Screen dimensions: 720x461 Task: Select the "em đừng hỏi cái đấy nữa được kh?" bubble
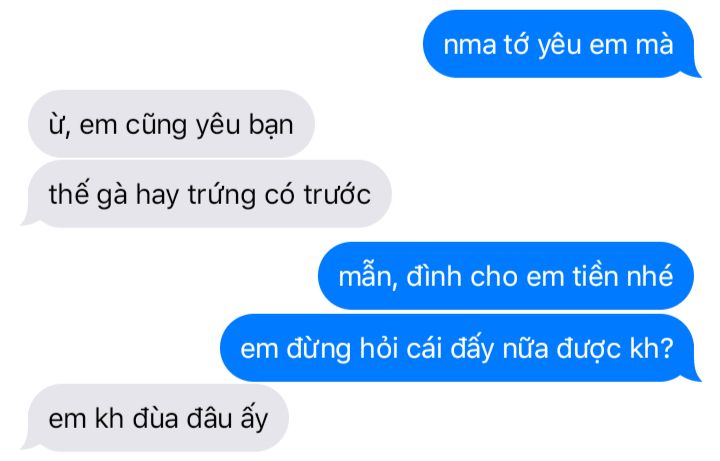click(x=460, y=348)
